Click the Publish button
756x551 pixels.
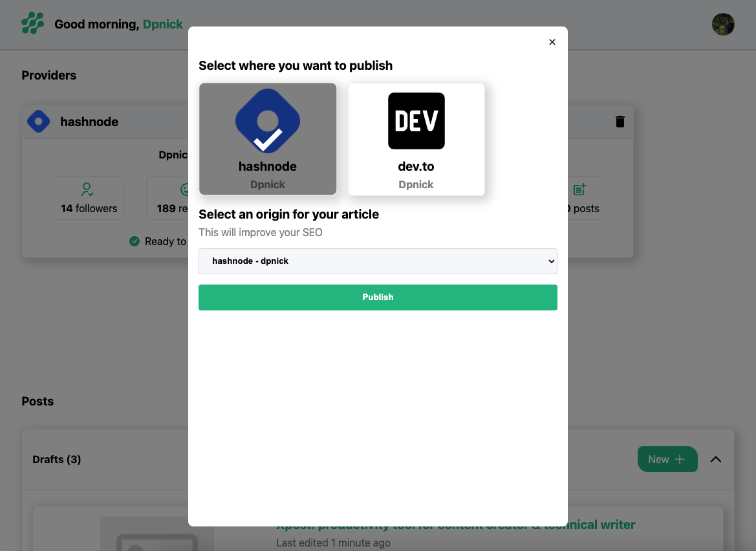click(378, 297)
